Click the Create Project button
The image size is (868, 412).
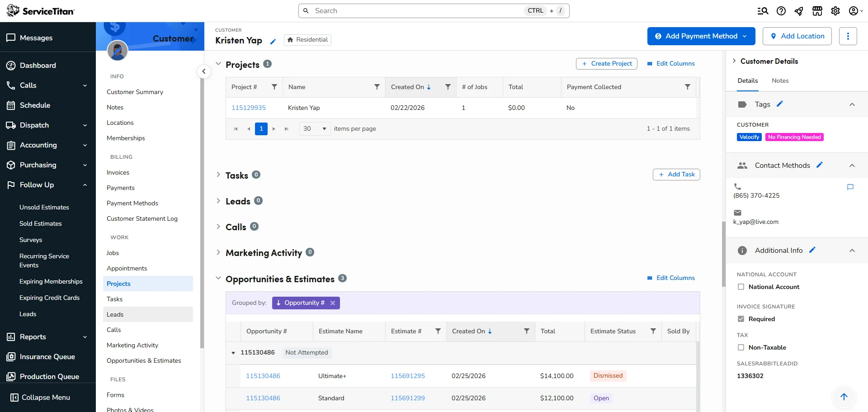coord(607,63)
